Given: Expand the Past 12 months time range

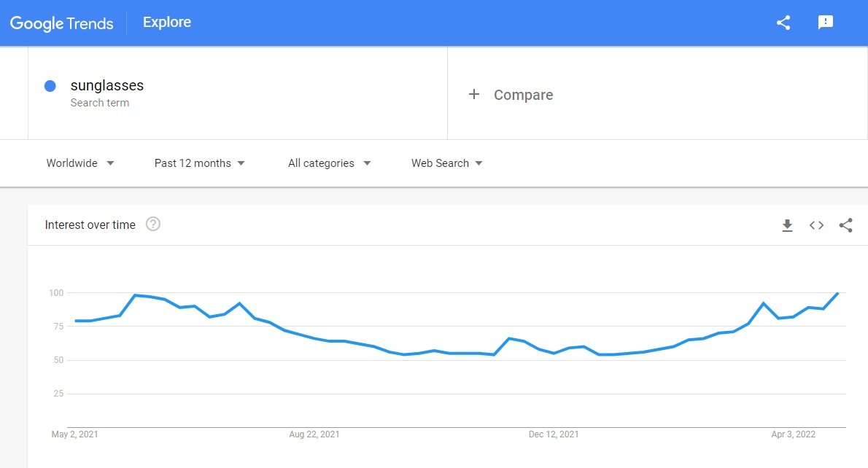Looking at the screenshot, I should coord(199,163).
